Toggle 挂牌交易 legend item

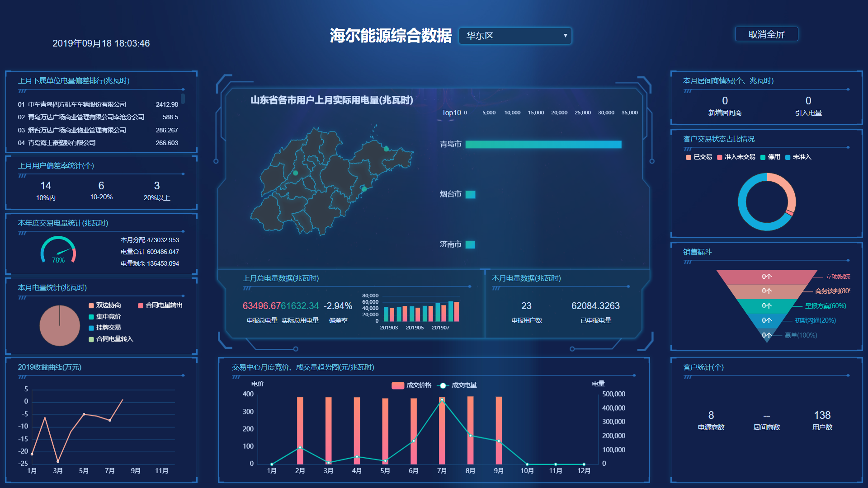(x=105, y=328)
